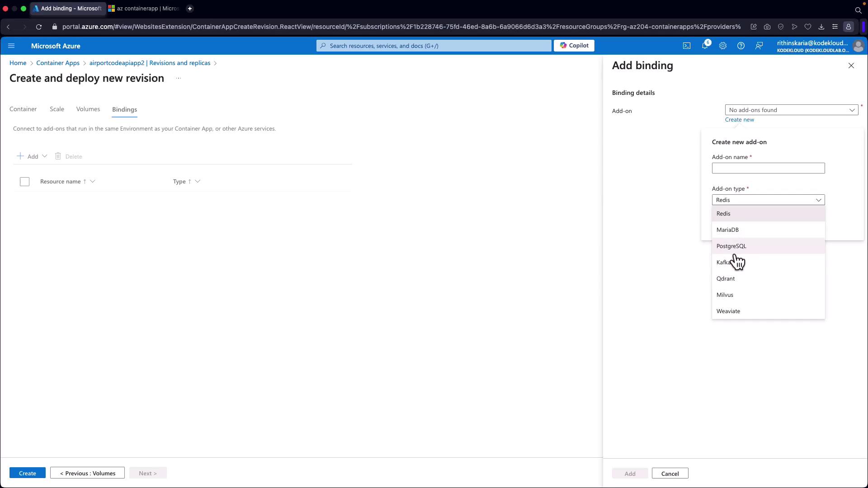Focus the Add-on name input field

tap(768, 168)
